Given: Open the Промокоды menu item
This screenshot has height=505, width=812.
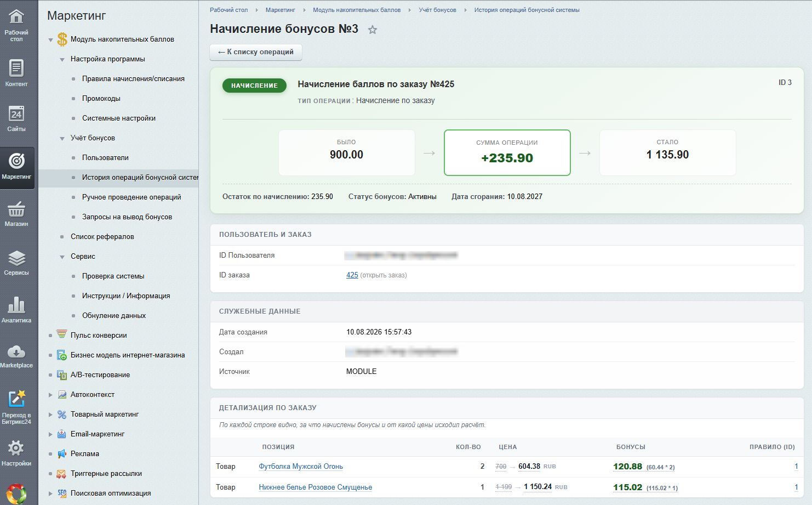Looking at the screenshot, I should click(x=101, y=98).
